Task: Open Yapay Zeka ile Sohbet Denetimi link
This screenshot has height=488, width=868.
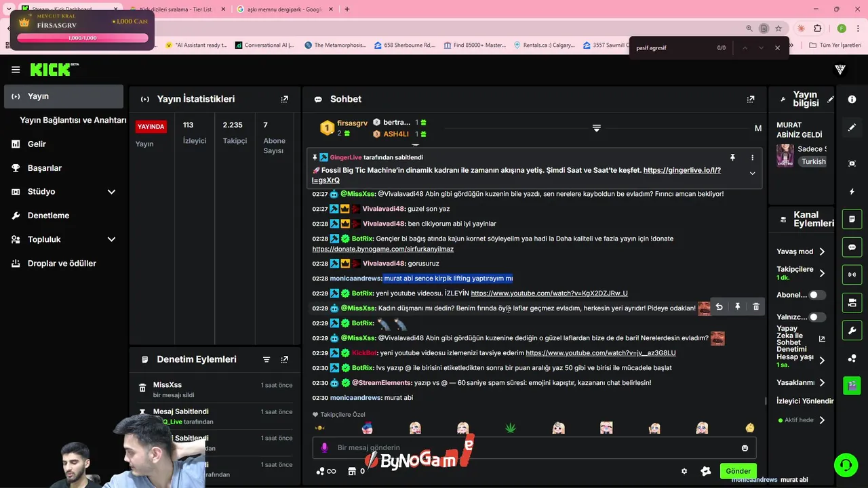Action: pyautogui.click(x=800, y=338)
